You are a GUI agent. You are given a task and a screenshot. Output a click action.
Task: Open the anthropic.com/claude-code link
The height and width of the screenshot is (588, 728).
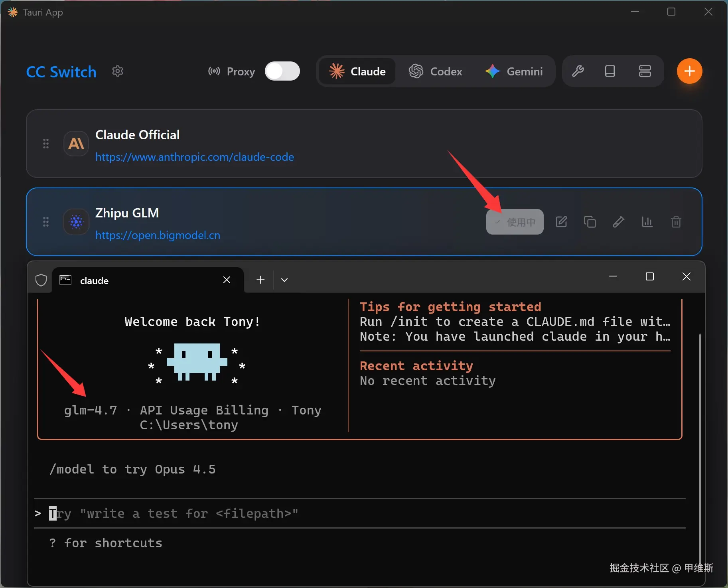[195, 157]
